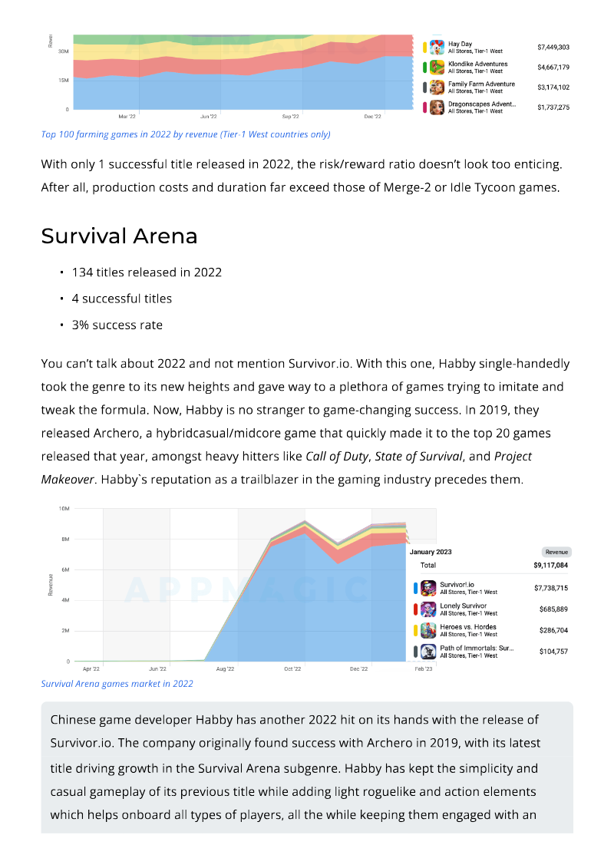
Task: Click the Heroes vs. Hordes icon
Action: [428, 630]
